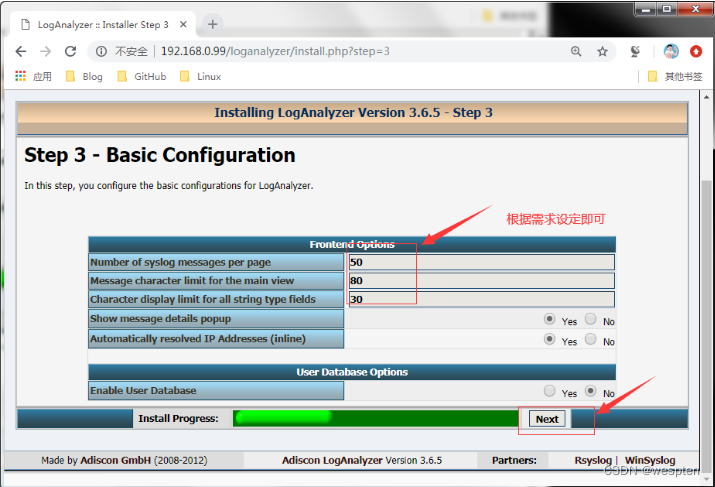
Task: Select Yes for Automatically resolved IP Addresses
Action: pos(549,339)
